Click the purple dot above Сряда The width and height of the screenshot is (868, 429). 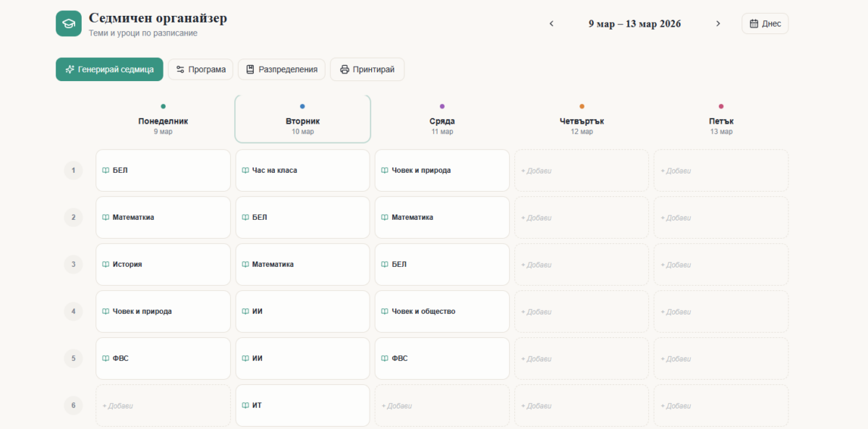point(442,106)
